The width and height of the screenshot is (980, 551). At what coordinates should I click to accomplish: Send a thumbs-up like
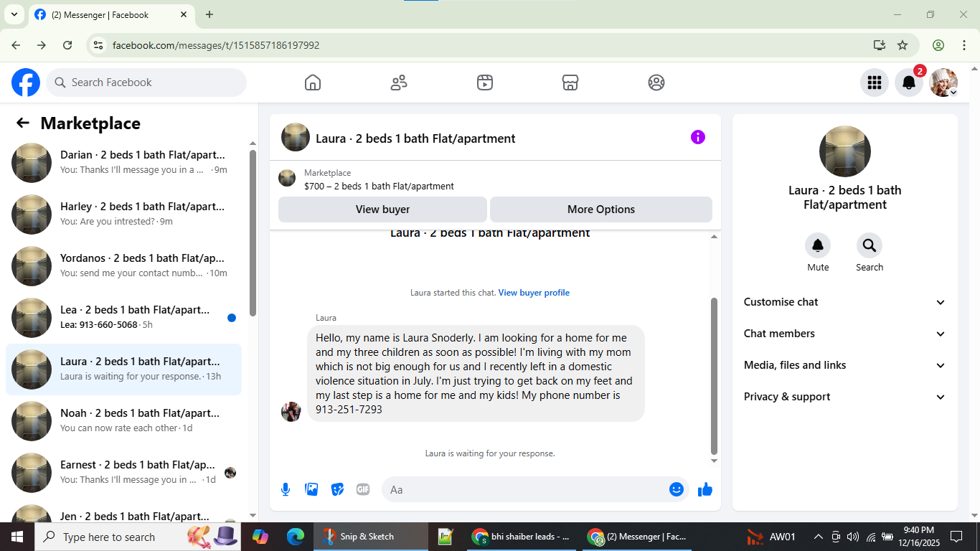tap(705, 489)
